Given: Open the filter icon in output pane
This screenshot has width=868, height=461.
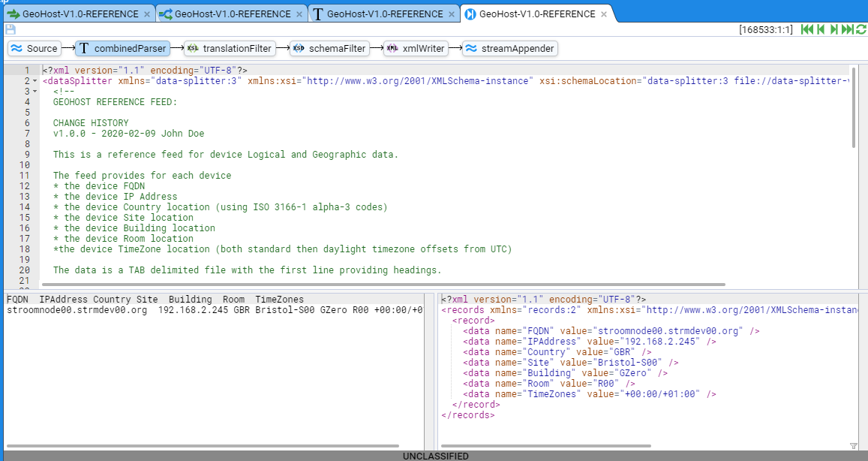Looking at the screenshot, I should pyautogui.click(x=854, y=446).
